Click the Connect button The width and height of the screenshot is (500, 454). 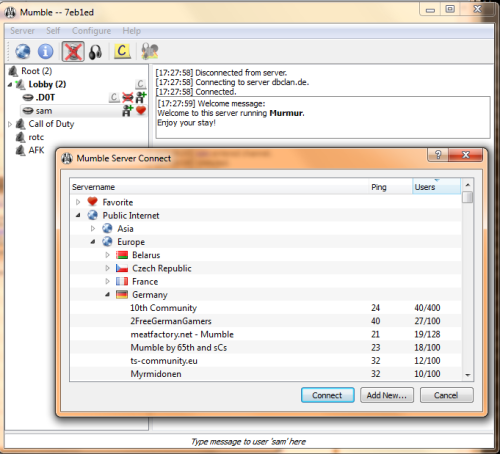(327, 395)
